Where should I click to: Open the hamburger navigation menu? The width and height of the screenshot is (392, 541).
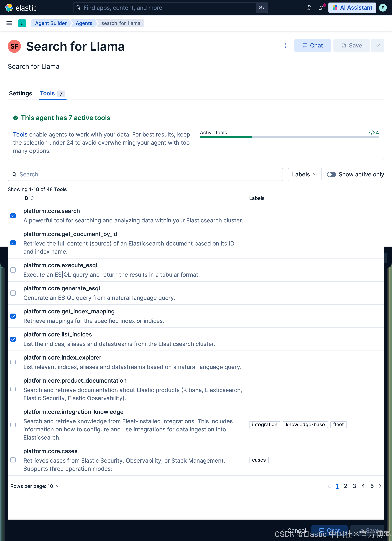[x=9, y=23]
